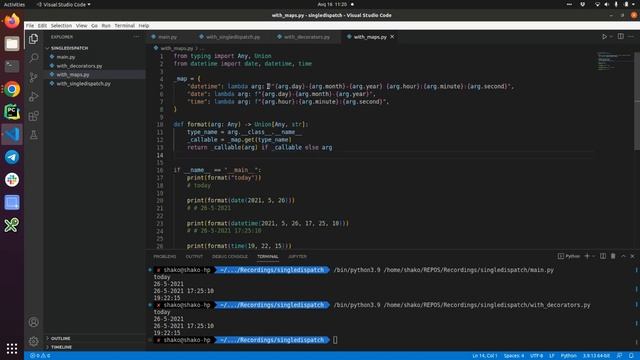The height and width of the screenshot is (360, 640).
Task: Open the Selection menu
Action: (x=61, y=25)
